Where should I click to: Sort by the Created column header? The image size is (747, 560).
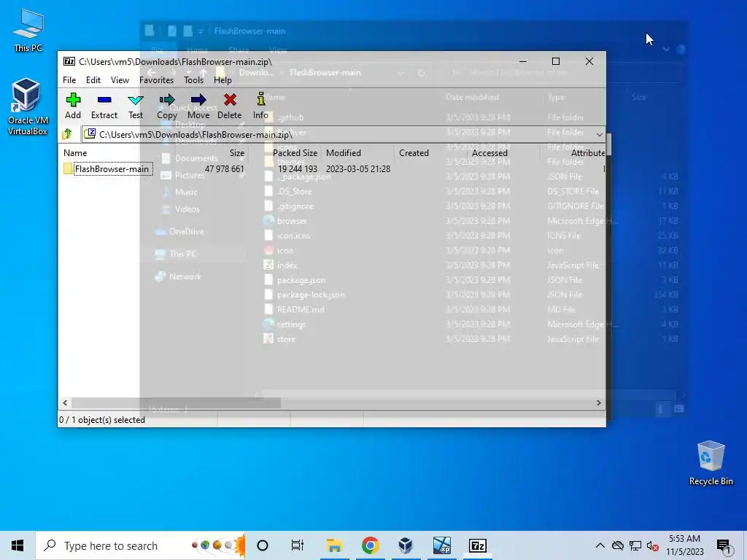414,153
